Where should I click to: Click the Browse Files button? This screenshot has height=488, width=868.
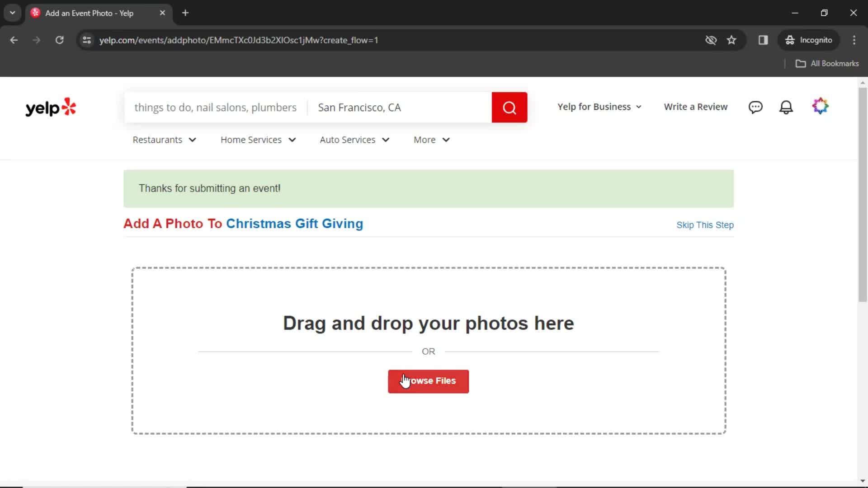coord(428,381)
